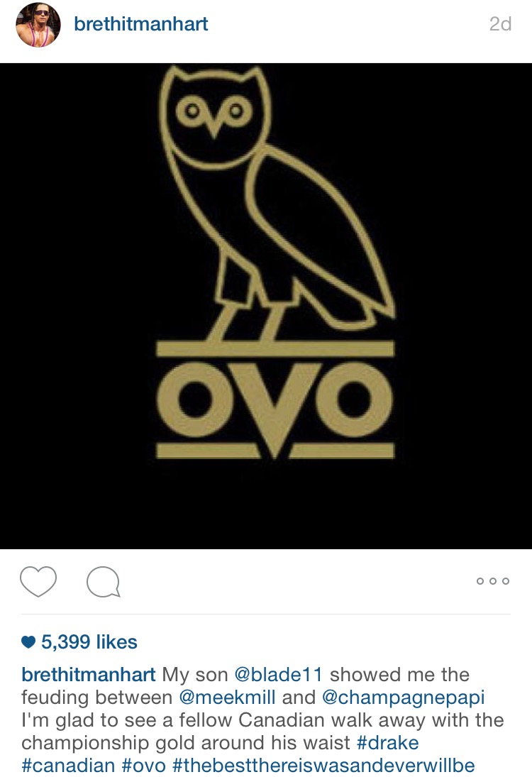
Task: Open the @meekmill profile mention
Action: [x=227, y=698]
